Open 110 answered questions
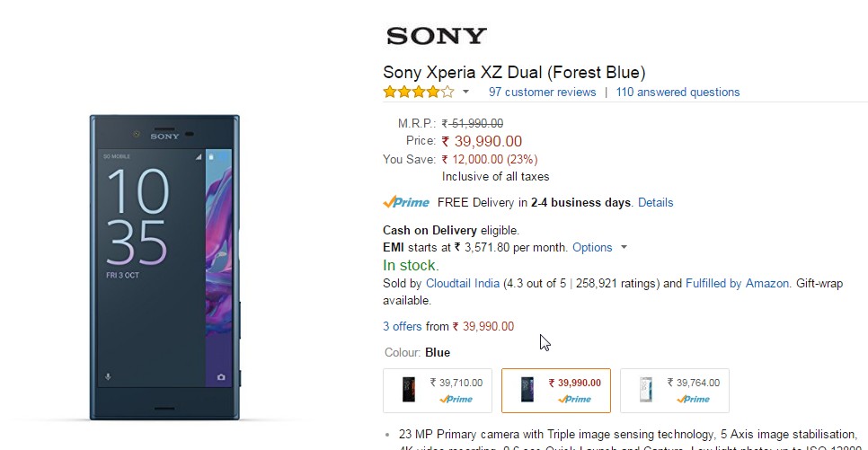The image size is (868, 450). coord(678,92)
